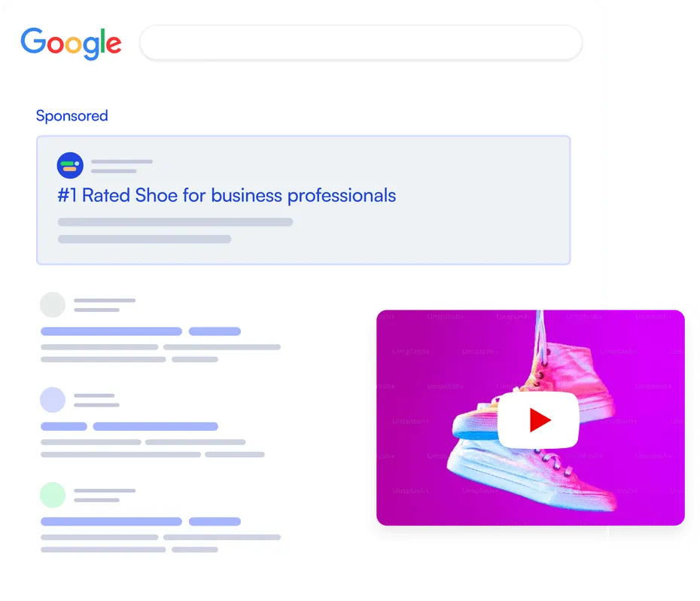The width and height of the screenshot is (700, 601).
Task: Open the #1 Rated Shoe ad headline
Action: [227, 195]
